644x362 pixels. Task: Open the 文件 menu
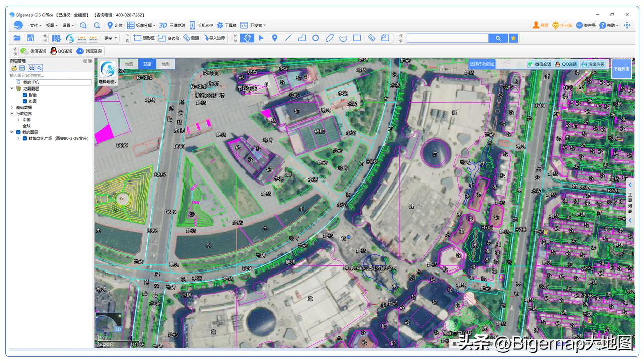[35, 25]
